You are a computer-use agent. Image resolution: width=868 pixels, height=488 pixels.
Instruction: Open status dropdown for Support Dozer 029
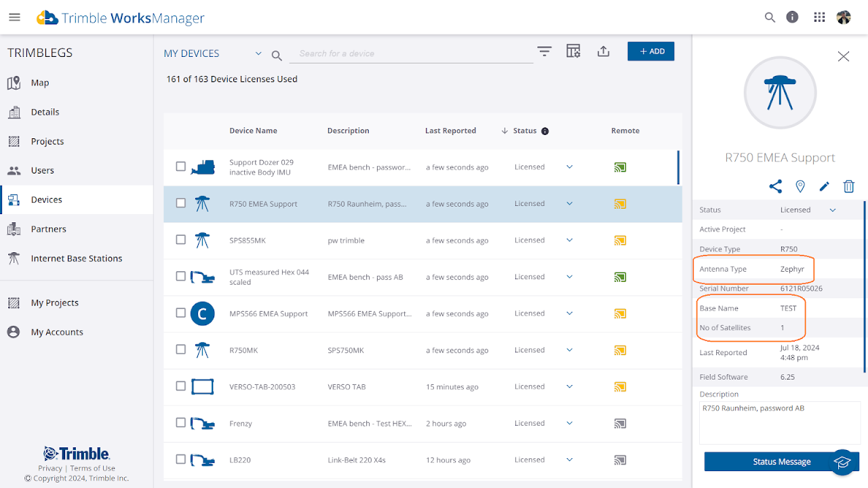[x=570, y=167]
